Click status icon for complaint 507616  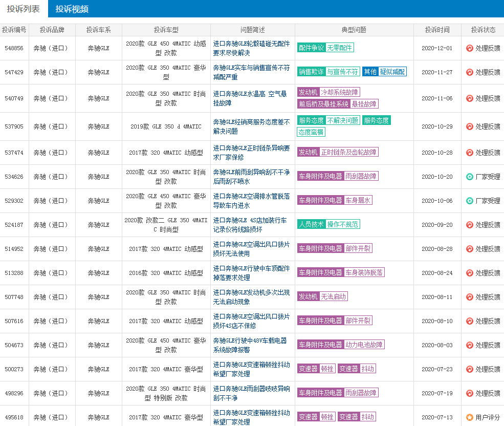[x=470, y=321]
